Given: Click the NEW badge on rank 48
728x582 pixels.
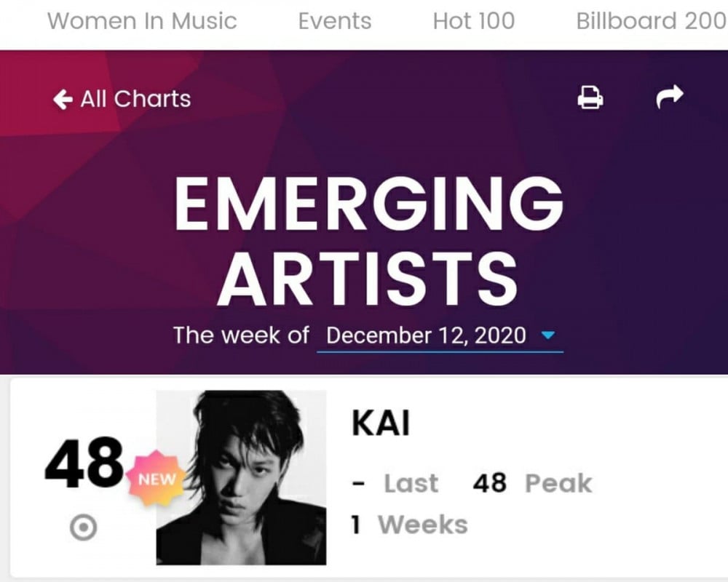Looking at the screenshot, I should coord(157,479).
